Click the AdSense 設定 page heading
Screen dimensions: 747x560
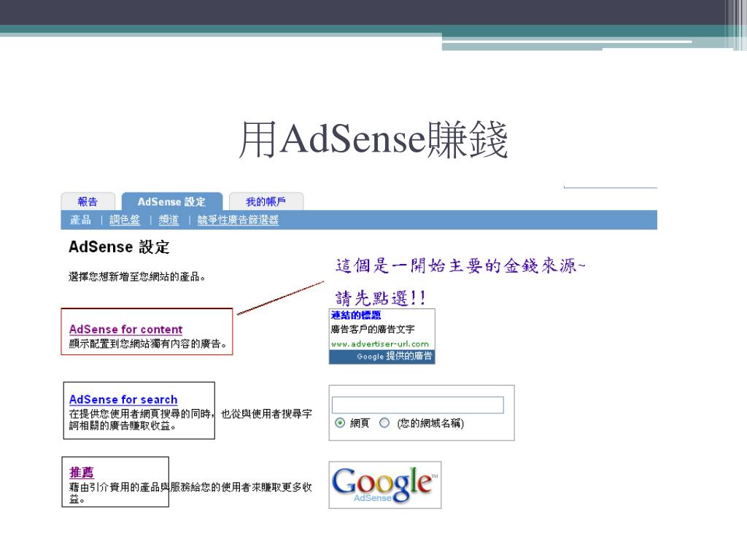coord(119,246)
